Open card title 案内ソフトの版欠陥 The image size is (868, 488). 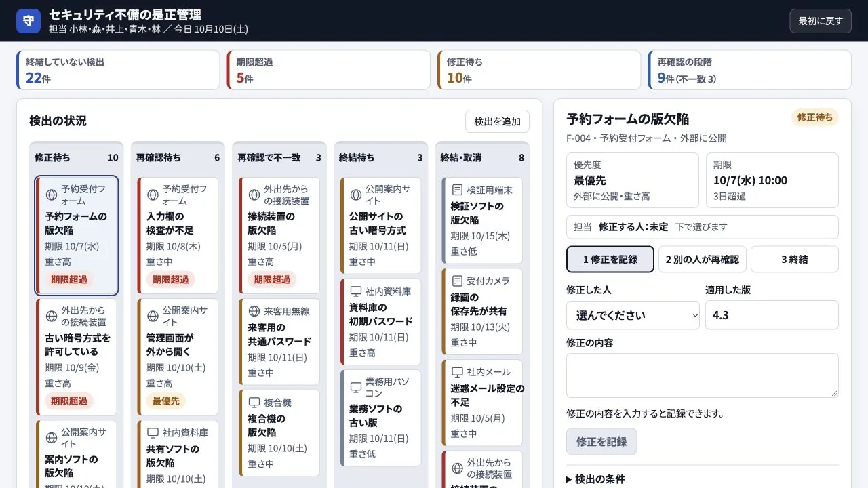point(71,466)
